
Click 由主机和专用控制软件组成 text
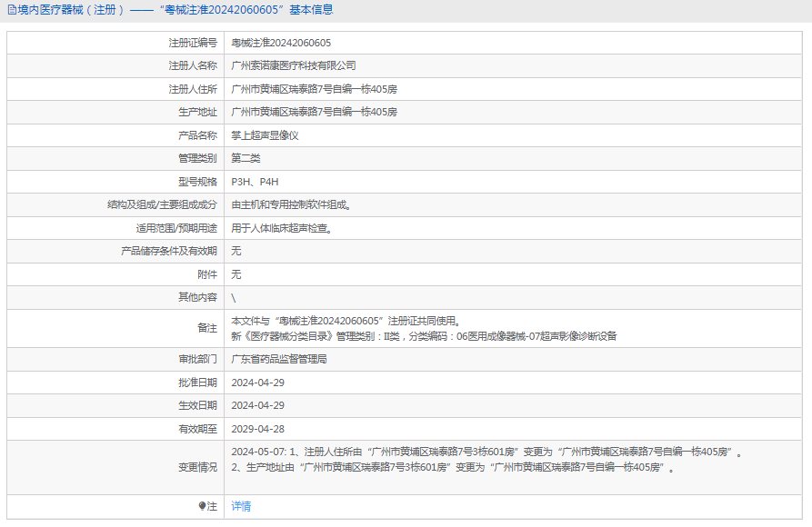[x=292, y=205]
